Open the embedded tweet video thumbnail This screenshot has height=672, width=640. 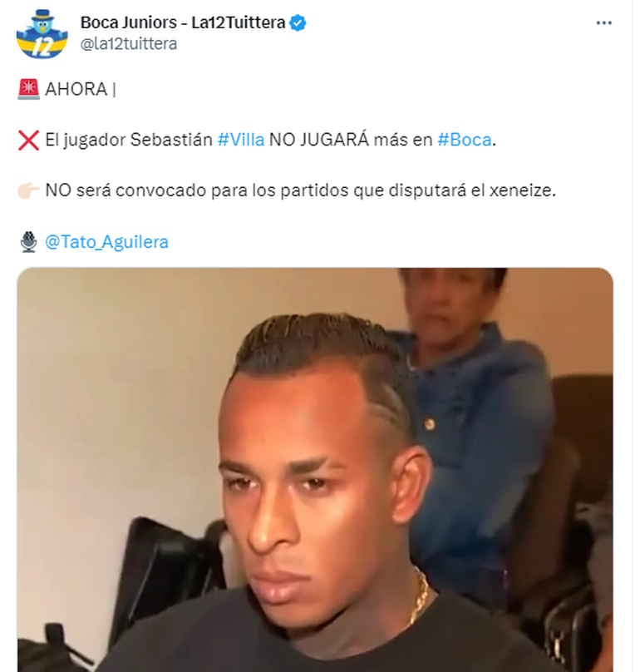coord(315,470)
